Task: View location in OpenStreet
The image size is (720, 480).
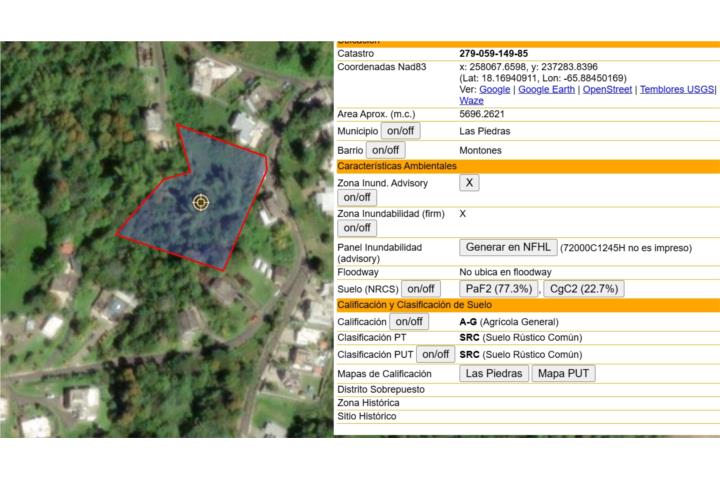Action: 607,89
